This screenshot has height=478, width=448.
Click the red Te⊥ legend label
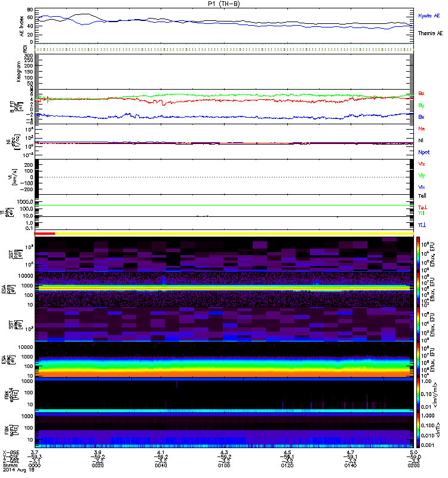(422, 207)
